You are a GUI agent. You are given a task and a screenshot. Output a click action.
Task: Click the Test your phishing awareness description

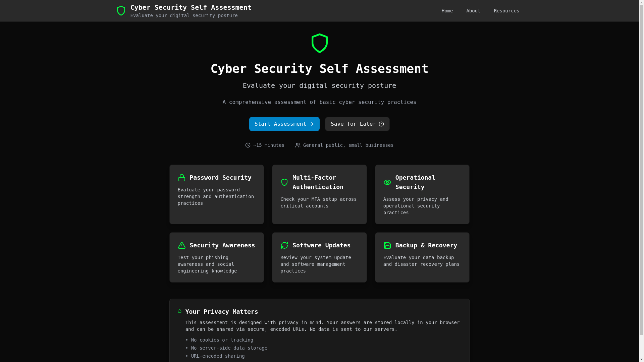(207, 264)
